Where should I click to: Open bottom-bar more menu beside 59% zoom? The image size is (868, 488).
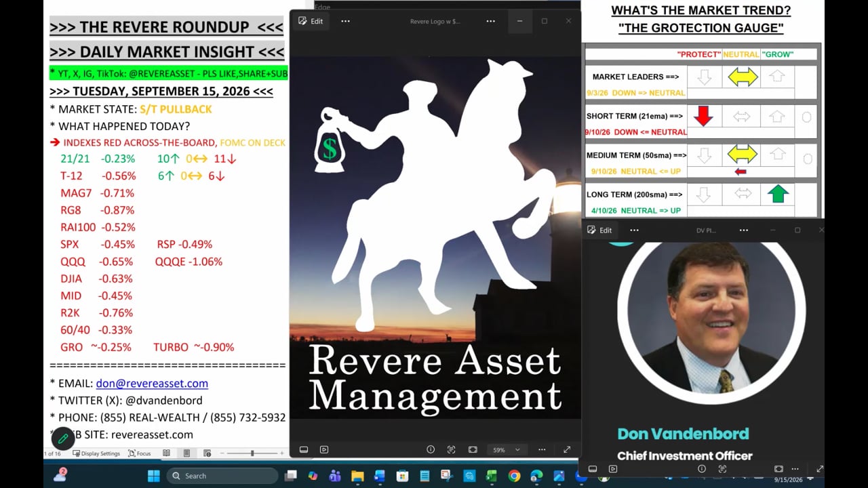pos(542,449)
